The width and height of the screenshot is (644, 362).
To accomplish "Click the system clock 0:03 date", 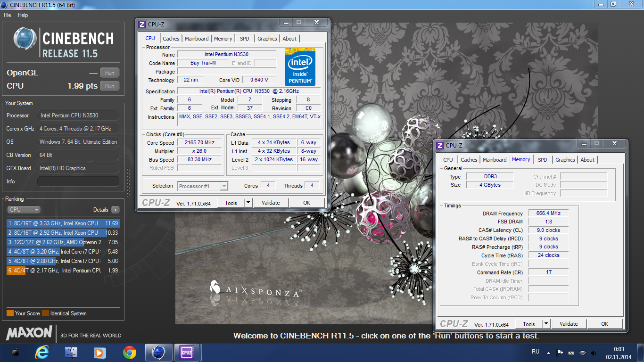I will click(619, 353).
